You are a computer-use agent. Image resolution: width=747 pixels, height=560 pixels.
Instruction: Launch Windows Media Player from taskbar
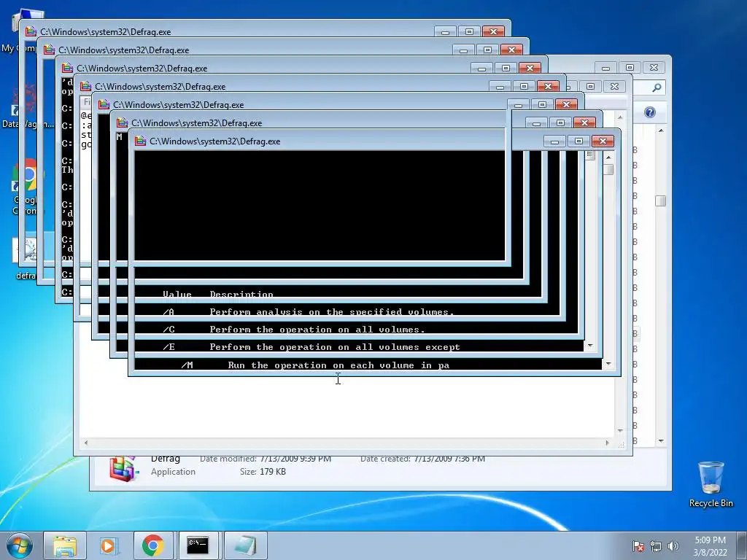[108, 545]
